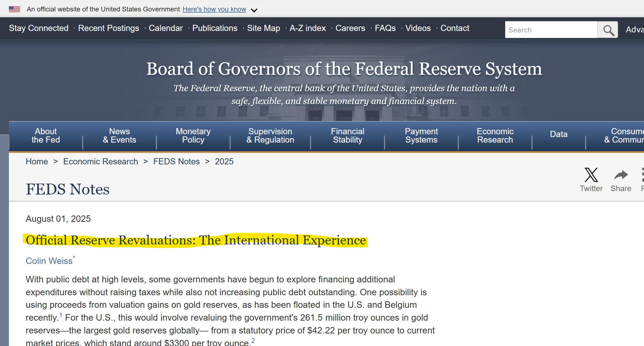The height and width of the screenshot is (346, 644).
Task: Select the Payment Systems tab
Action: pyautogui.click(x=421, y=136)
